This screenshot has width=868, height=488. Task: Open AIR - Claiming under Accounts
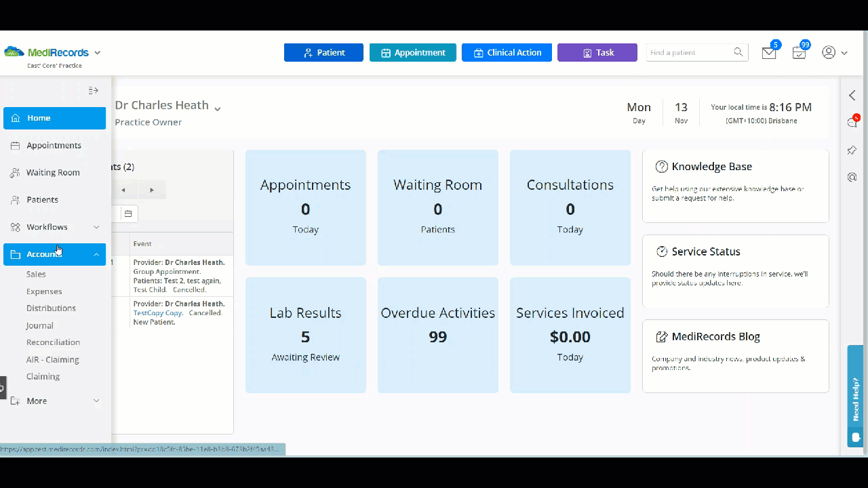(x=53, y=359)
